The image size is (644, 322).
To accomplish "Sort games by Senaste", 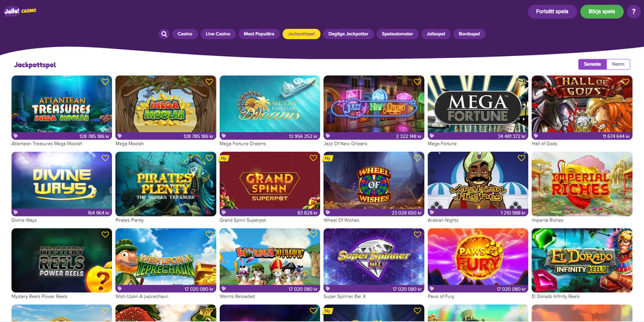I will coord(592,64).
